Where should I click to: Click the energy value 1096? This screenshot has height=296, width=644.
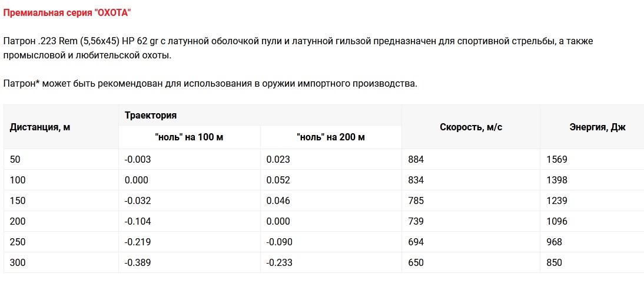[x=556, y=221]
